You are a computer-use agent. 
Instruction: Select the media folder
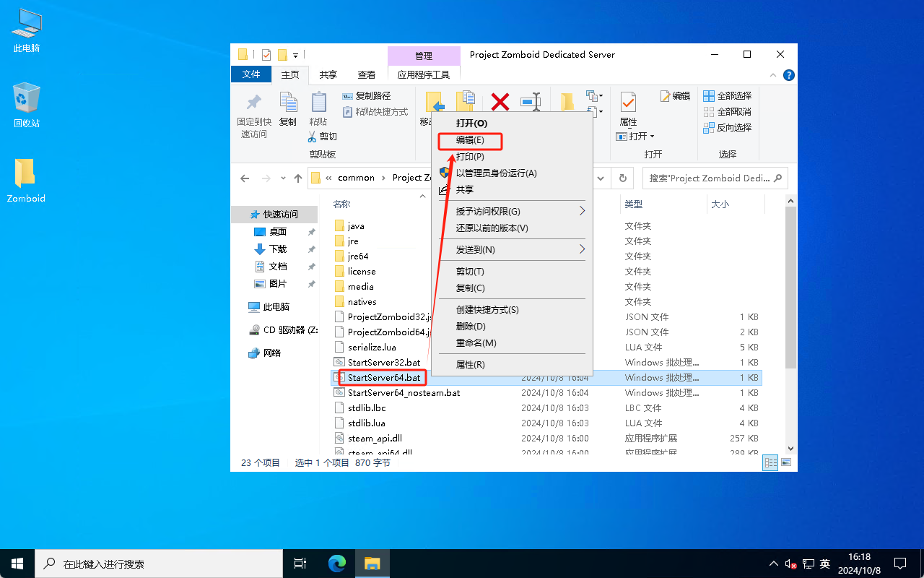coord(360,287)
